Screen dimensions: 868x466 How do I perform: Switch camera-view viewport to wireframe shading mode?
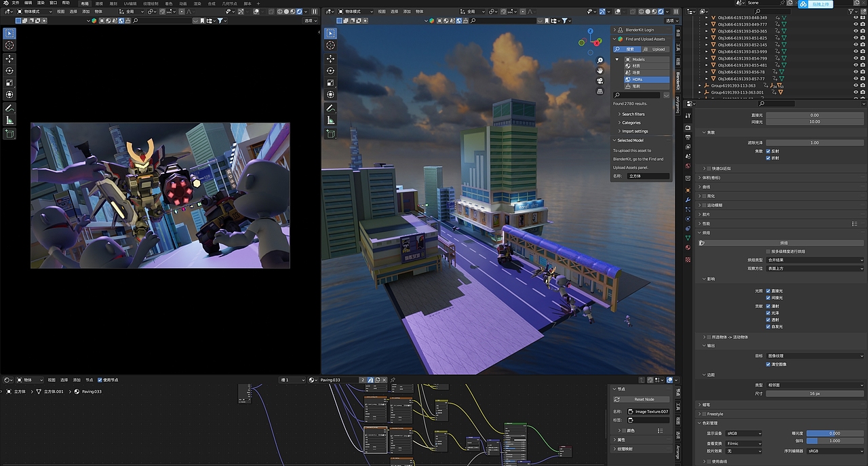coord(280,12)
